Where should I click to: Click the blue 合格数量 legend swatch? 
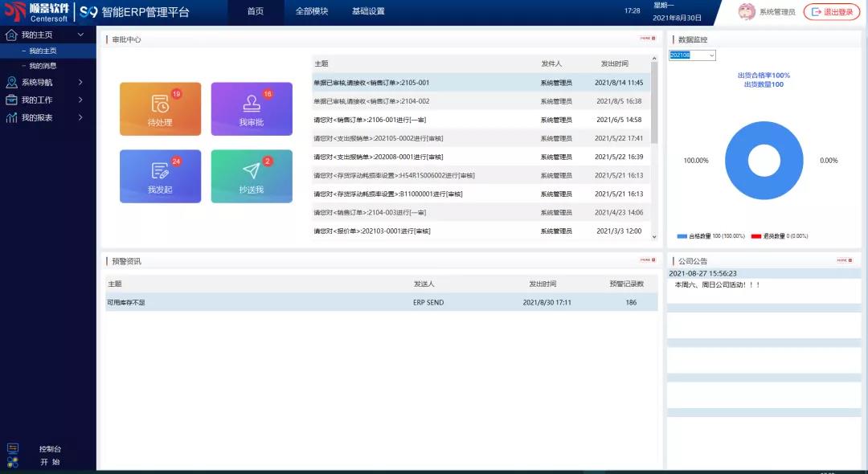pyautogui.click(x=682, y=236)
